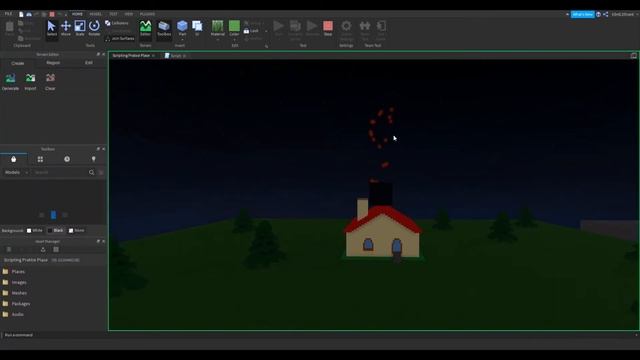Screen dimensions: 640x360
Task: Click the house model in viewport
Action: (x=382, y=231)
